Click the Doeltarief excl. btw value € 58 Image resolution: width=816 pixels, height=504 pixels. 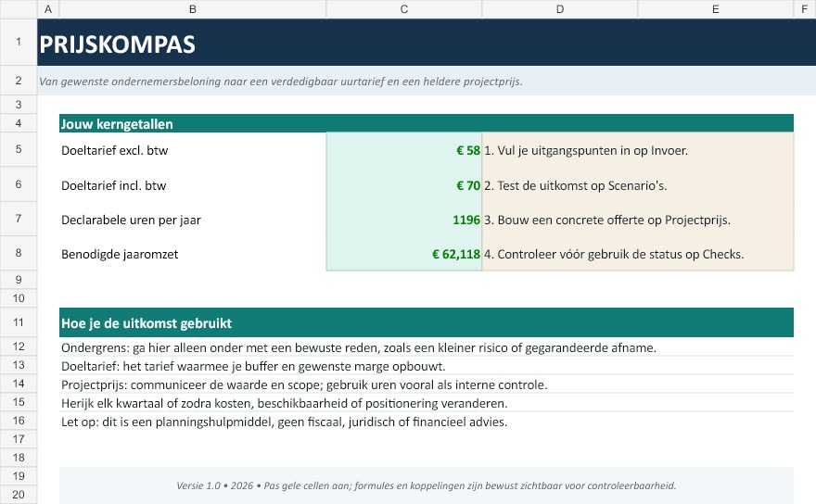point(404,150)
